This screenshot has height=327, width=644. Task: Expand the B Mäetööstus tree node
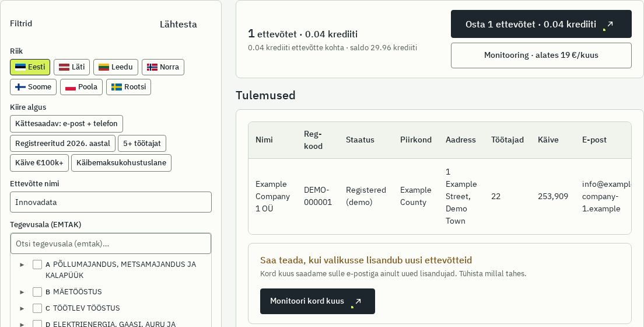[22, 292]
